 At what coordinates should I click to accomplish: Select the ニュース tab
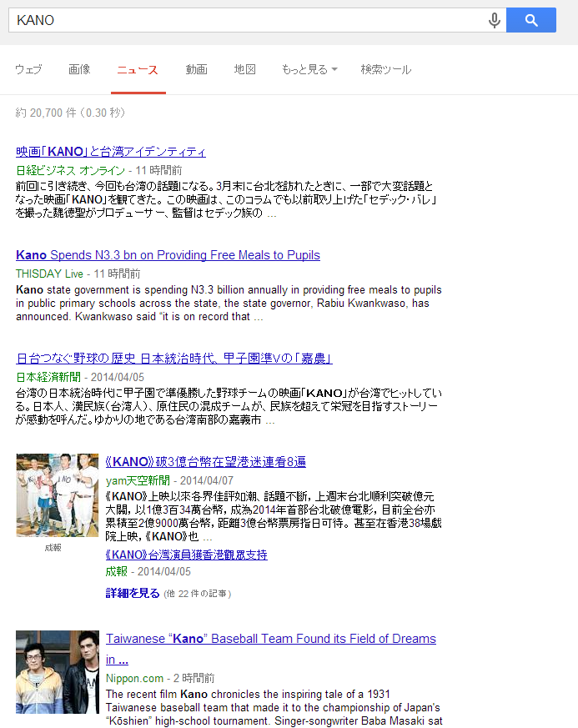(138, 70)
